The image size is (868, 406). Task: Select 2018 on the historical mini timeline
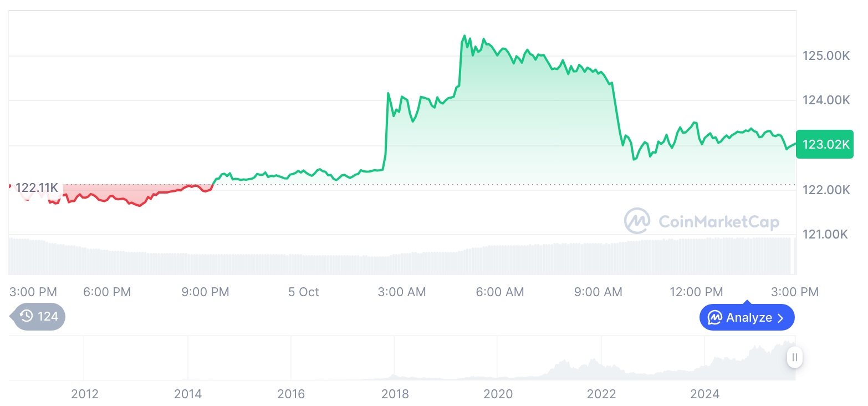point(395,394)
